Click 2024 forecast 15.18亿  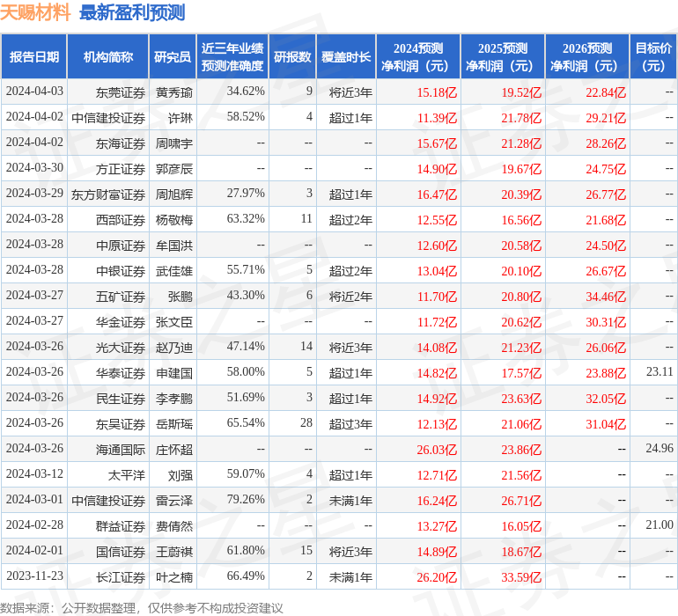tap(437, 92)
